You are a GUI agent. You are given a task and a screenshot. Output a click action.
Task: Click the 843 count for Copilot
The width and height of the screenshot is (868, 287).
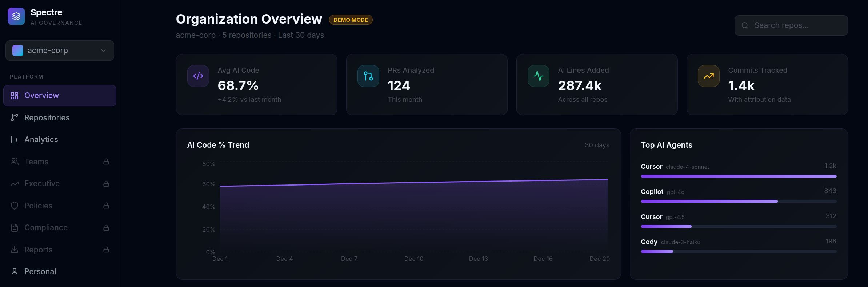[x=830, y=191]
